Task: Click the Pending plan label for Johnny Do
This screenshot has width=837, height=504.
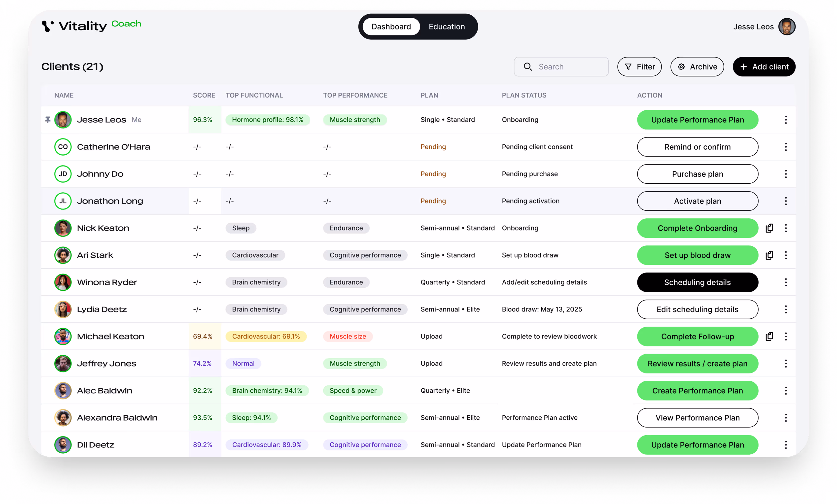Action: click(433, 174)
